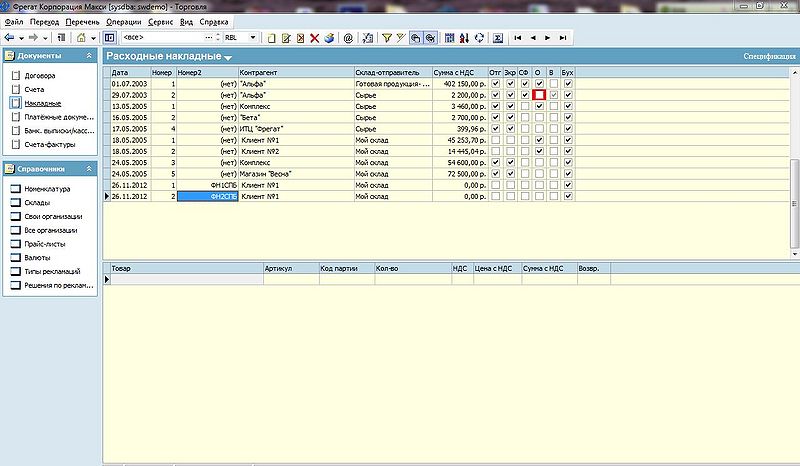Click the Forward arrow toolbar icon
Viewport: 800px width, 466px height.
[x=33, y=38]
